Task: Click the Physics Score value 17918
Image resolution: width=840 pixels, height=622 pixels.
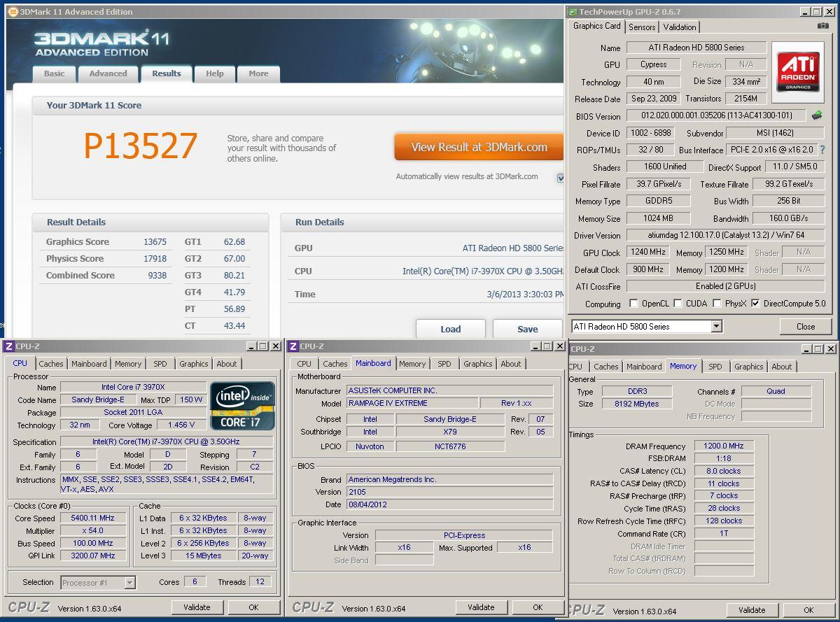Action: coord(155,258)
